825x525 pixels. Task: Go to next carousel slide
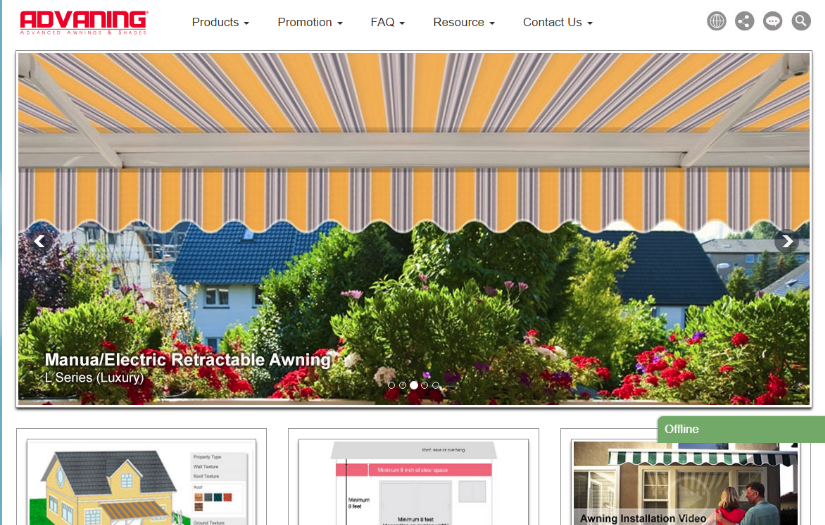point(787,241)
